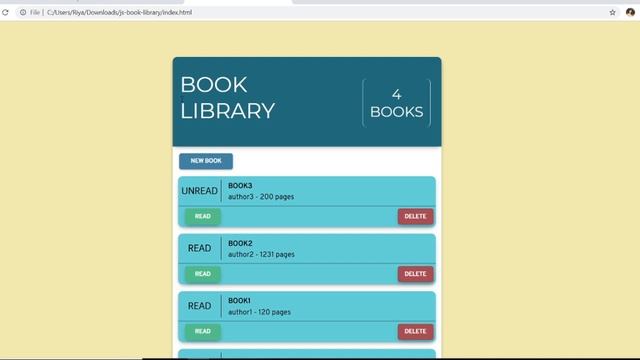Click the BOOK3 title text

[x=240, y=186]
